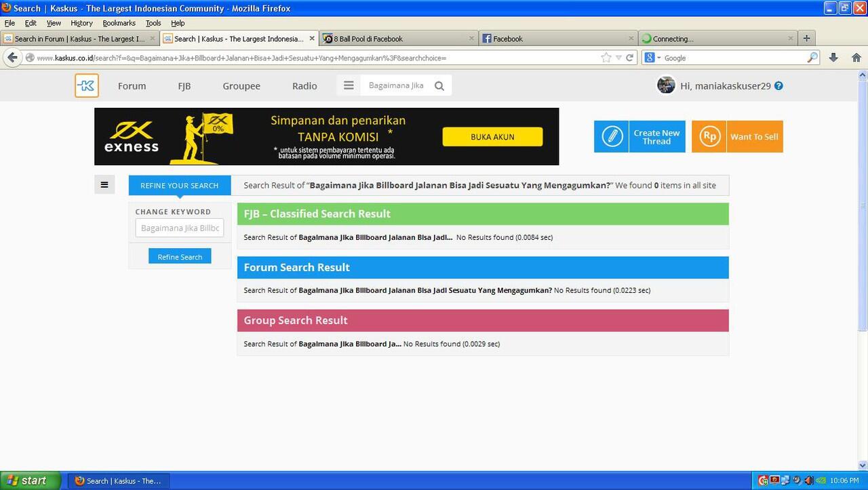The image size is (868, 490).
Task: Click the Firefox icon in taskbar button
Action: (x=79, y=481)
